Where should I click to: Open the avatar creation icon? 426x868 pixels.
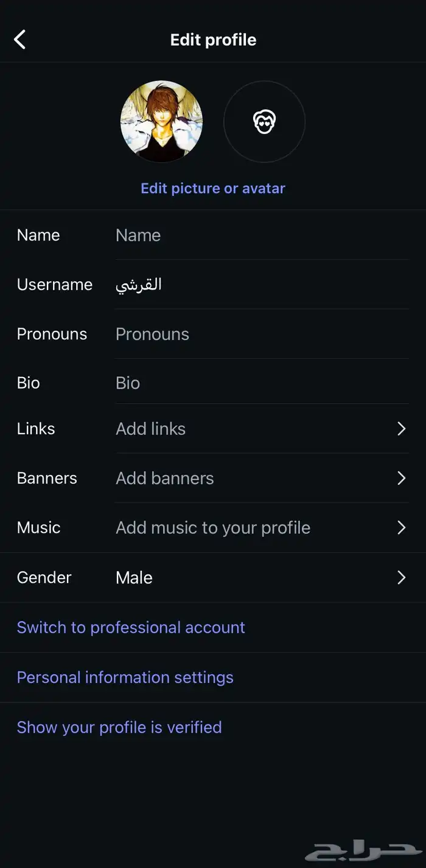264,122
